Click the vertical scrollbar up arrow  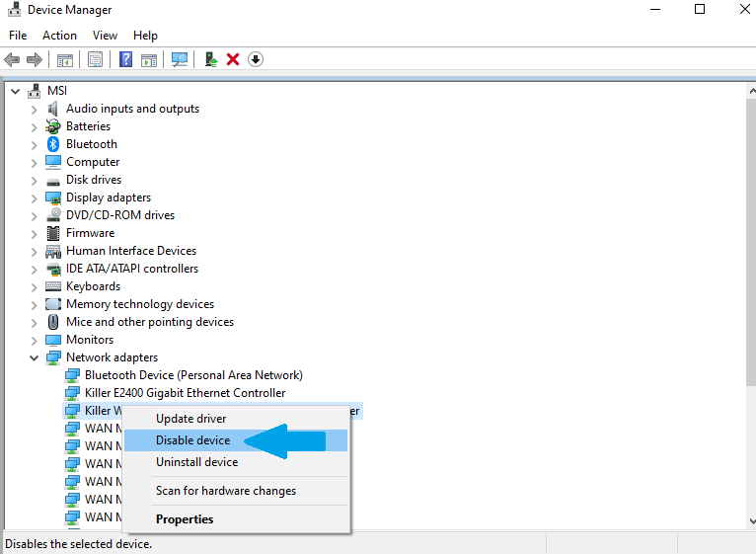751,91
